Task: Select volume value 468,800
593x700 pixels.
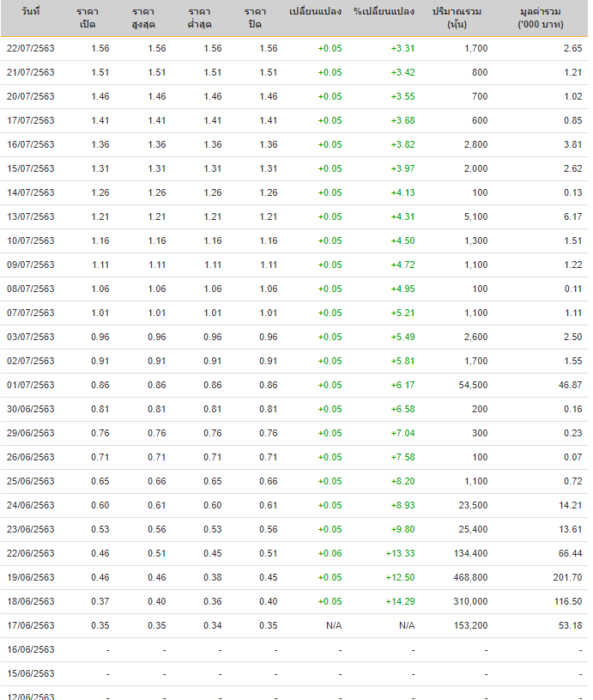Action: pos(470,578)
